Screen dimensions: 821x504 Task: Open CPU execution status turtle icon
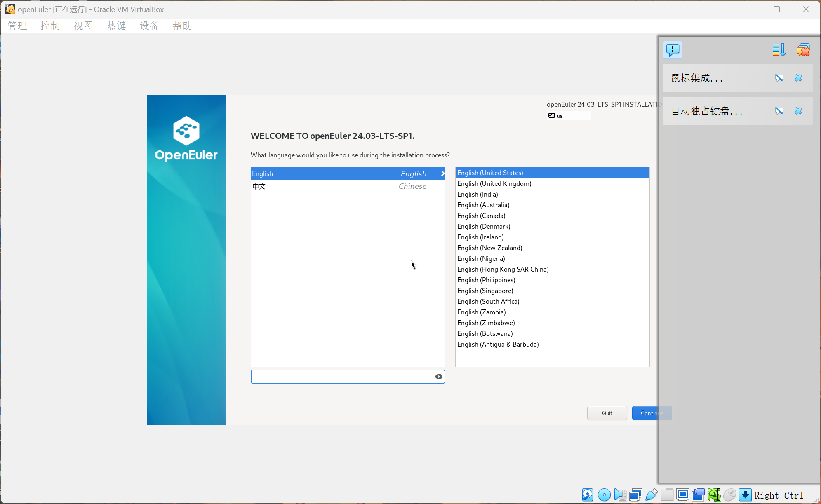click(x=714, y=495)
